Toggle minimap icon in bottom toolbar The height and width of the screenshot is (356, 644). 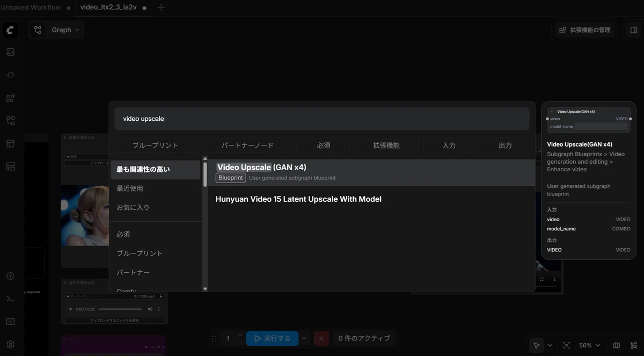tap(617, 345)
